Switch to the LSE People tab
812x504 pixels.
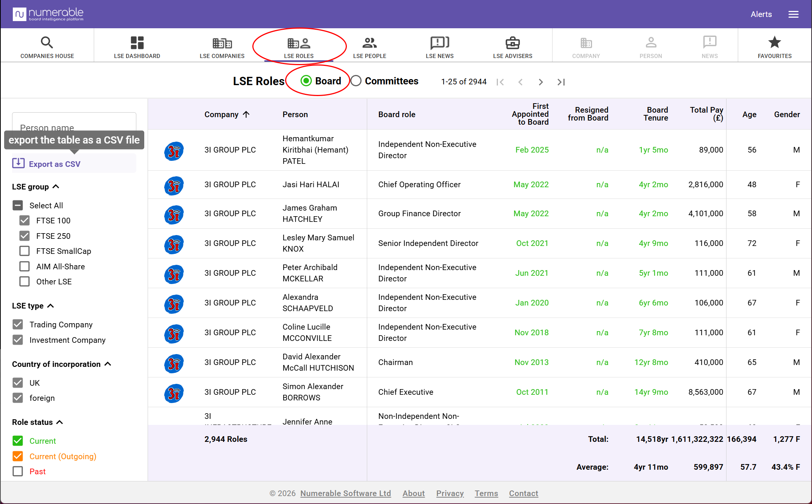click(x=369, y=47)
